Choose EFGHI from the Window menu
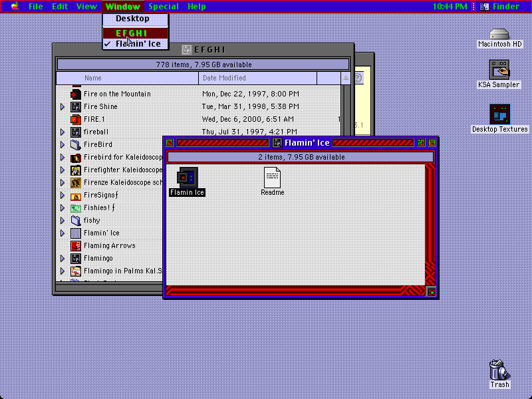 [136, 33]
